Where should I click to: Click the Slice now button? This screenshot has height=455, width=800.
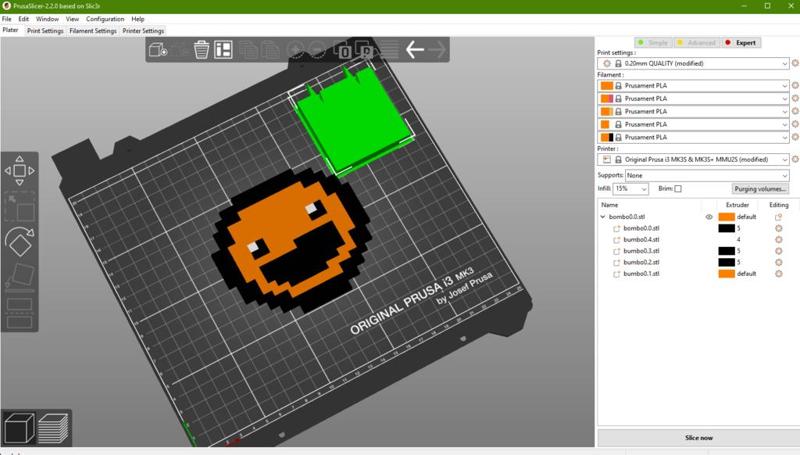[x=698, y=438]
